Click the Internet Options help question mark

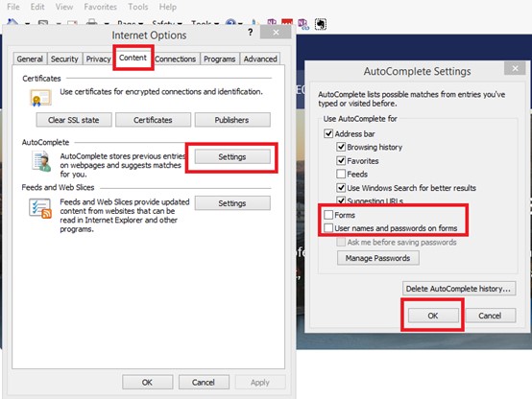[x=250, y=33]
